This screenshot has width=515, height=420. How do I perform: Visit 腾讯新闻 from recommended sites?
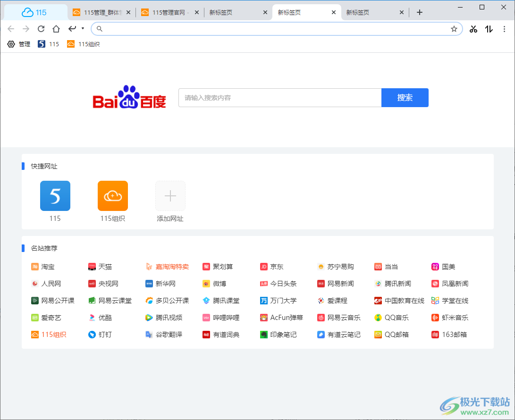(393, 284)
